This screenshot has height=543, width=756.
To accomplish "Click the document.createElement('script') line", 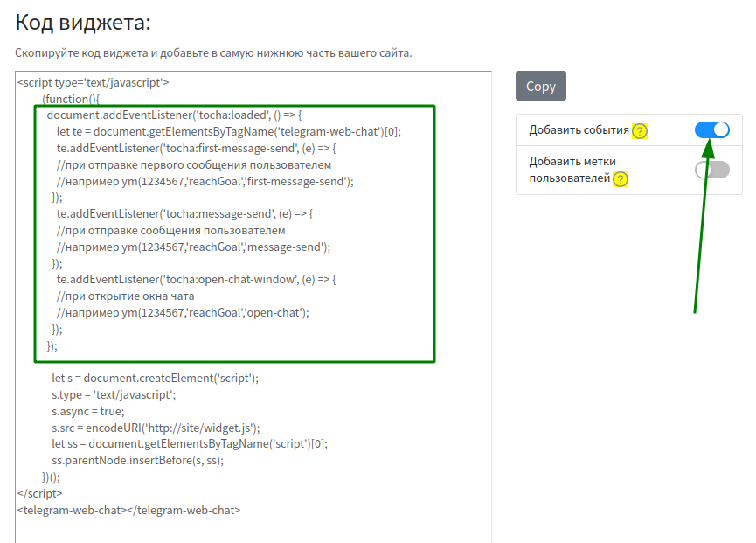I will tap(155, 379).
